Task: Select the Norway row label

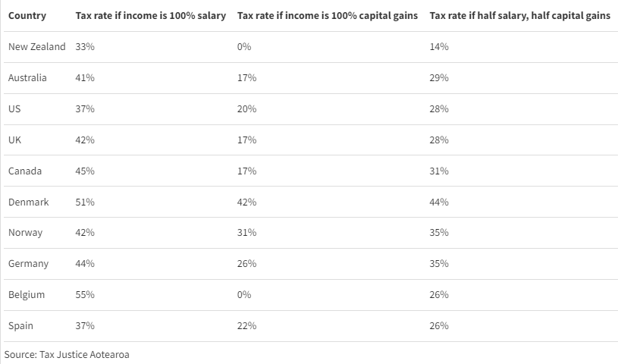Action: [25, 233]
